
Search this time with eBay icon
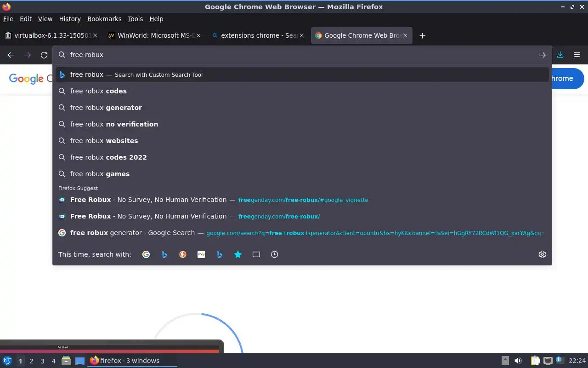[201, 254]
